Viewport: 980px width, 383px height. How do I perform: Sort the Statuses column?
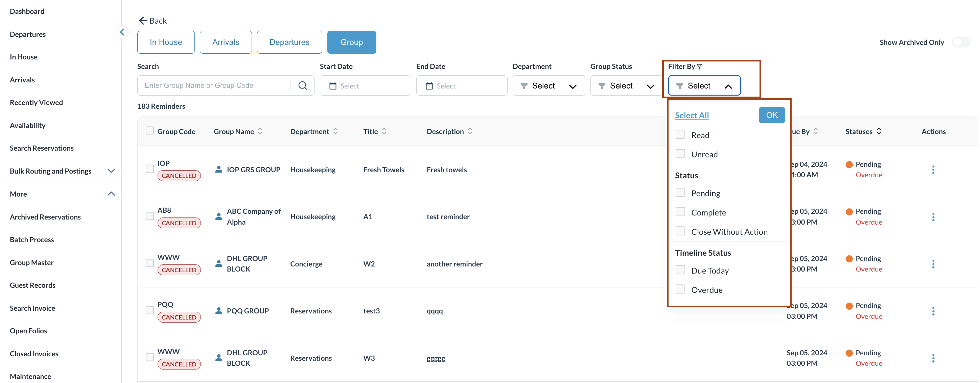tap(879, 131)
